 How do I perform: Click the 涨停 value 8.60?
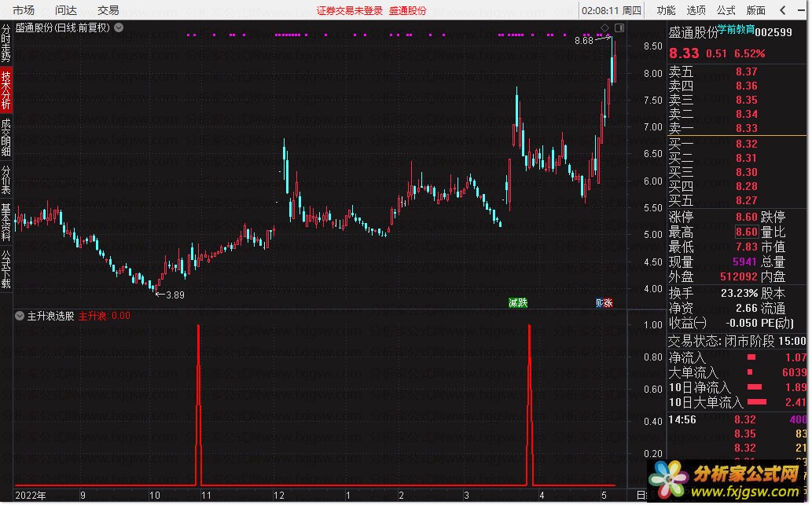tap(747, 217)
